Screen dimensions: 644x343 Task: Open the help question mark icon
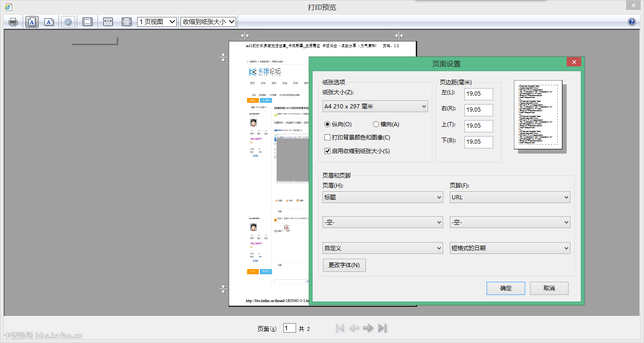point(632,22)
